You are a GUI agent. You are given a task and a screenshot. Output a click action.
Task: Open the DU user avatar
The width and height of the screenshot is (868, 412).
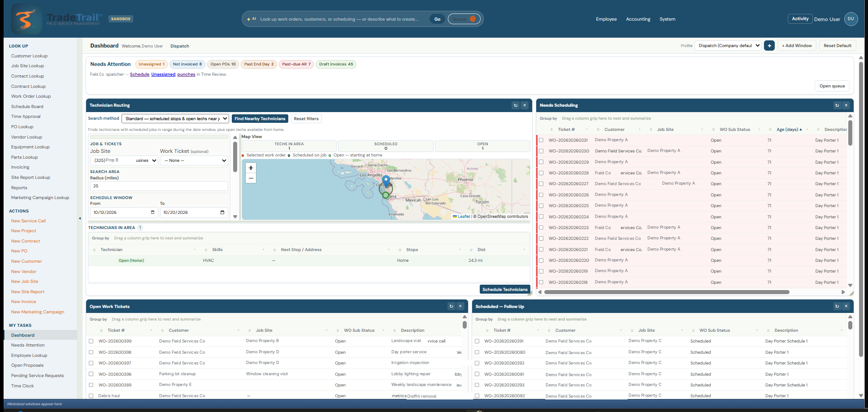pyautogui.click(x=851, y=19)
